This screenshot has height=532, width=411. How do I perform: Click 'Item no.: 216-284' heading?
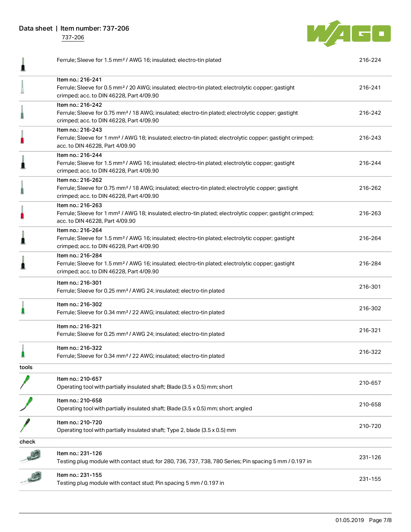tap(79, 255)
